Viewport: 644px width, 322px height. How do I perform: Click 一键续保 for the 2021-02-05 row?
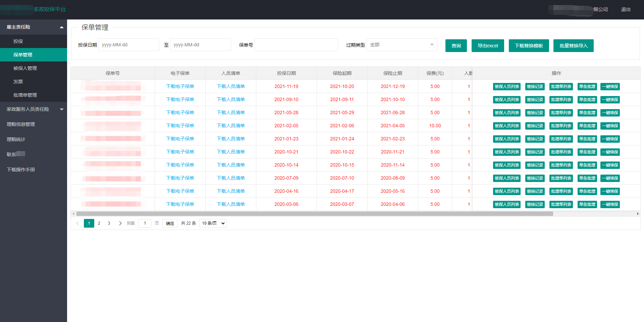pyautogui.click(x=610, y=126)
